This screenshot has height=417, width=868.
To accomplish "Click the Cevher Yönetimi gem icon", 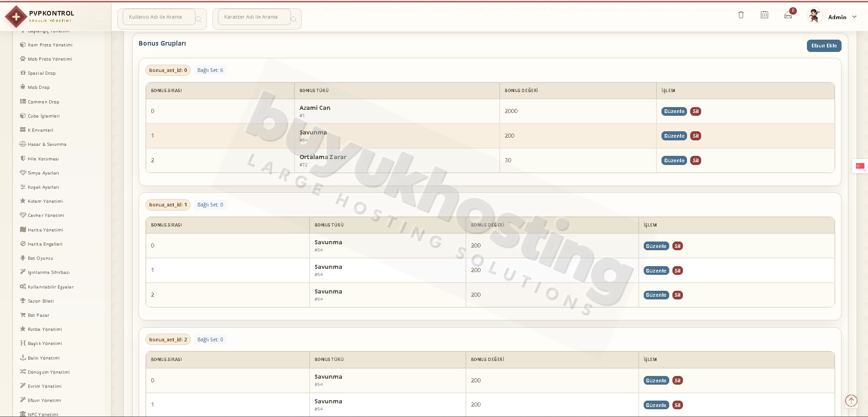I will pos(23,215).
